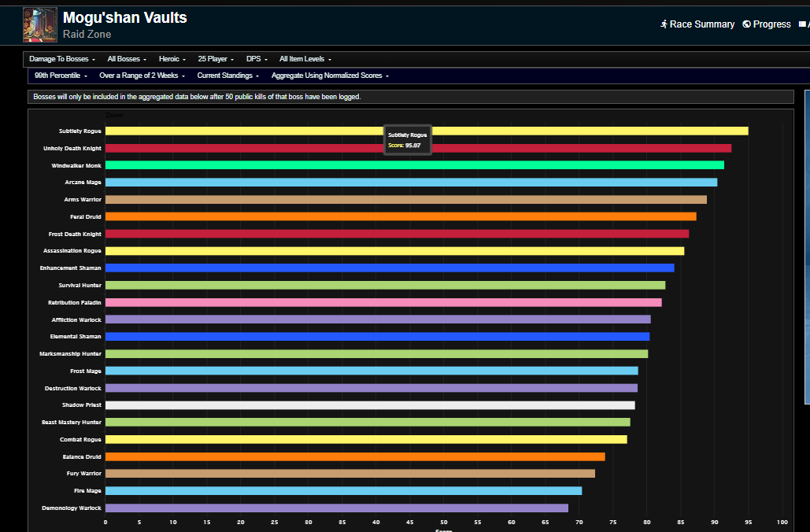
Task: Click the Marksmanship Hunter bar
Action: coord(376,354)
